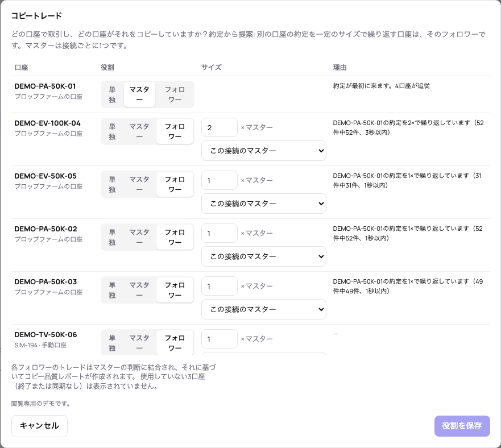Click the サイズ column header
501x448 pixels.
[x=212, y=68]
